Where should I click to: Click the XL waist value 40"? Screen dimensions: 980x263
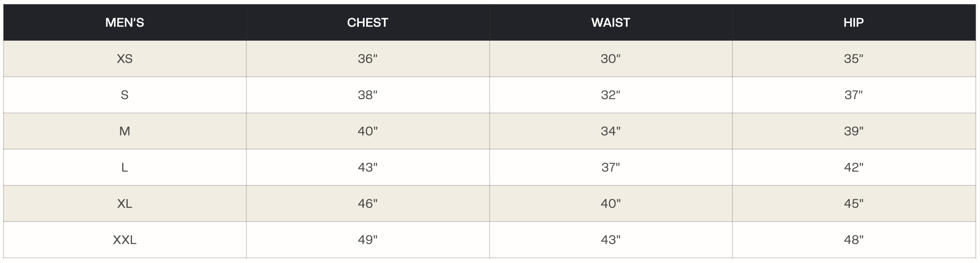(610, 204)
